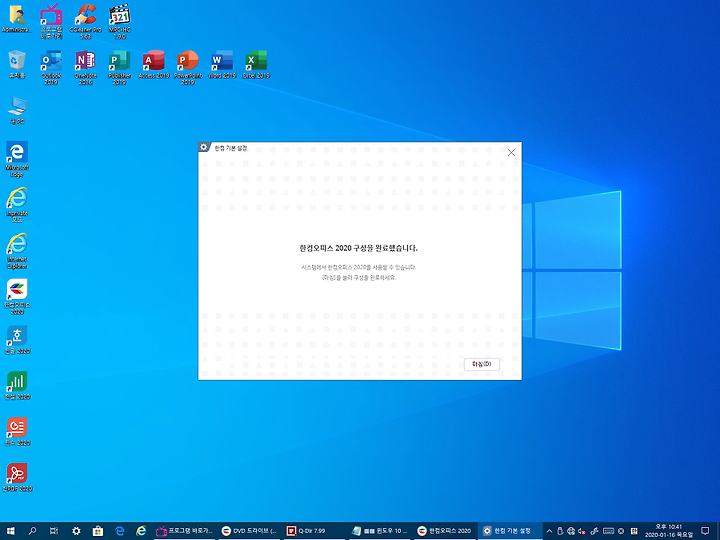The width and height of the screenshot is (720, 540).
Task: Launch the Word 2019 desktop shortcut
Action: point(222,64)
